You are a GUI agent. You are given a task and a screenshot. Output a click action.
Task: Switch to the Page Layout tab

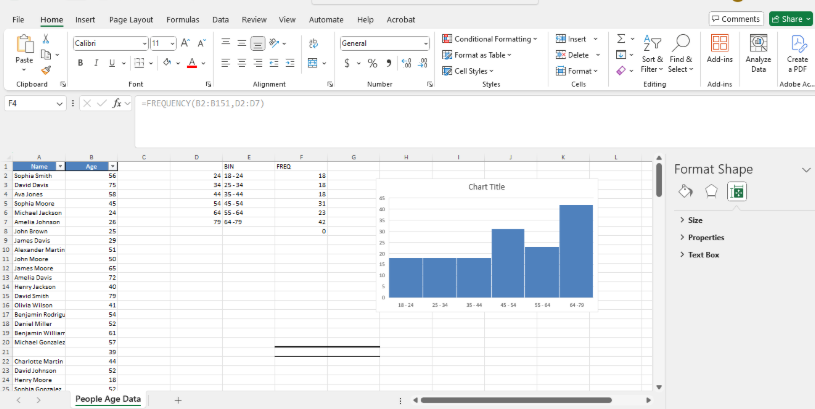[131, 19]
